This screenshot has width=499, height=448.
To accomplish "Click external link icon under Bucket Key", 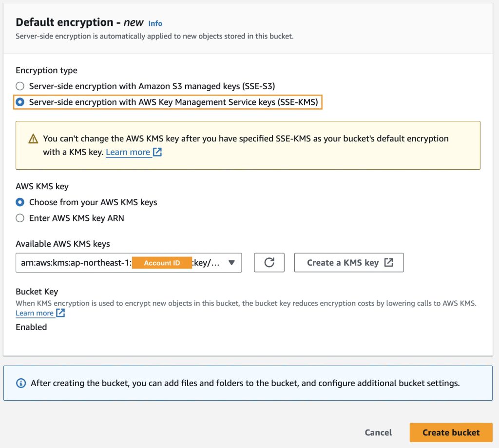I will [60, 313].
